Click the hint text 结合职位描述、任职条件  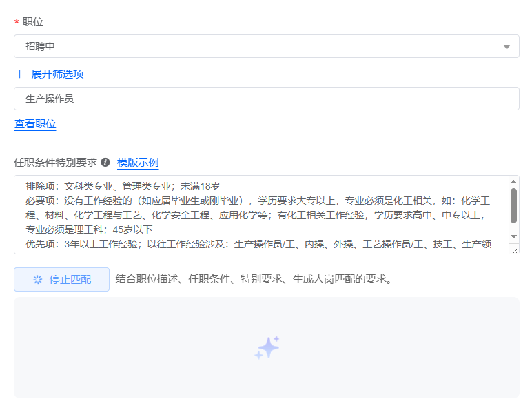coord(254,279)
